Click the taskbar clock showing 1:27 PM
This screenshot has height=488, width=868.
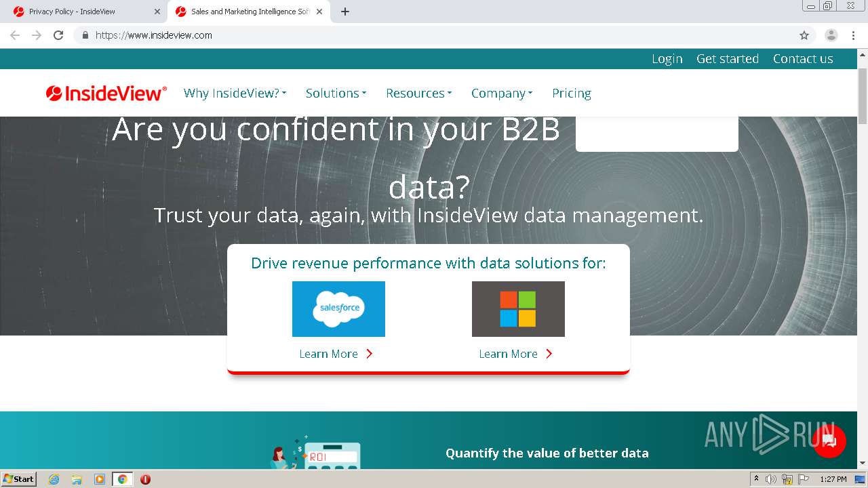tap(833, 479)
